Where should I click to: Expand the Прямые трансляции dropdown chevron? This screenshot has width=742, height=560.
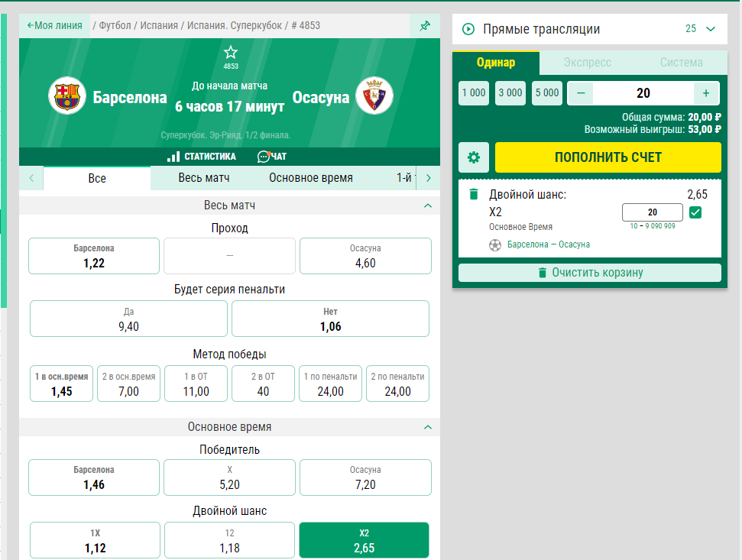[711, 29]
